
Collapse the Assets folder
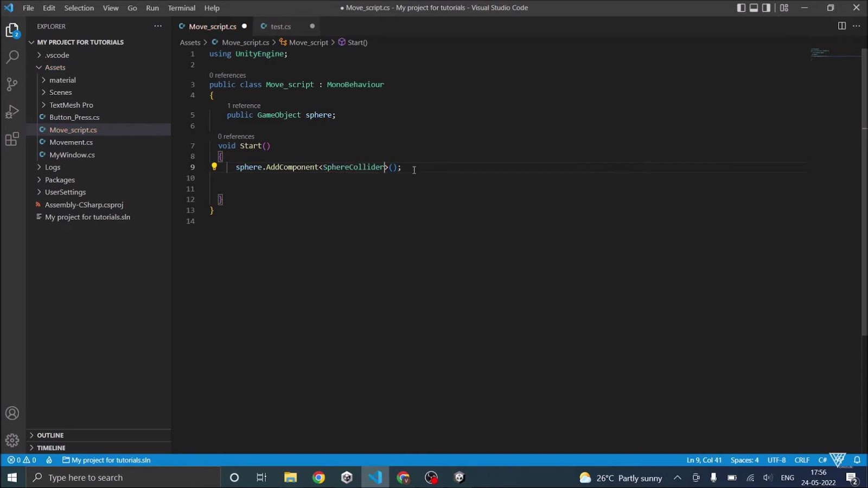(55, 67)
